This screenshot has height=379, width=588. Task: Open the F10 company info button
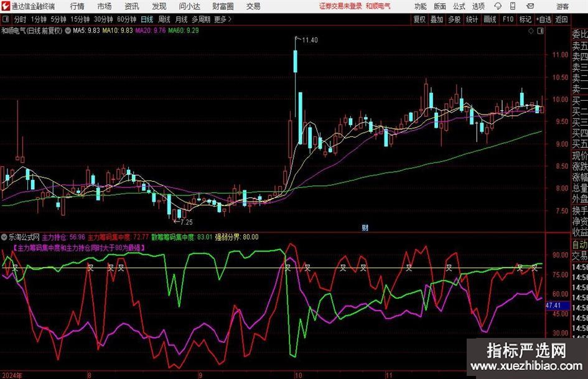508,19
